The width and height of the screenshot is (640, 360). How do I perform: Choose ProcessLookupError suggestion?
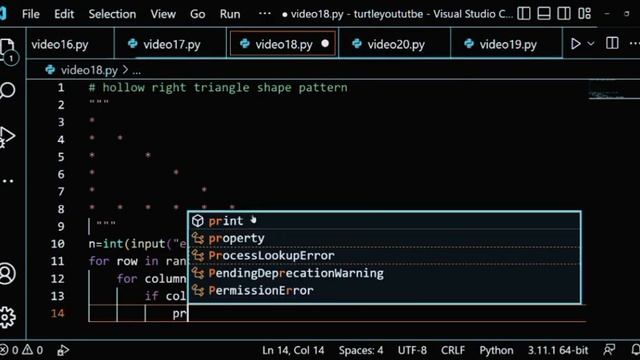[x=384, y=256]
